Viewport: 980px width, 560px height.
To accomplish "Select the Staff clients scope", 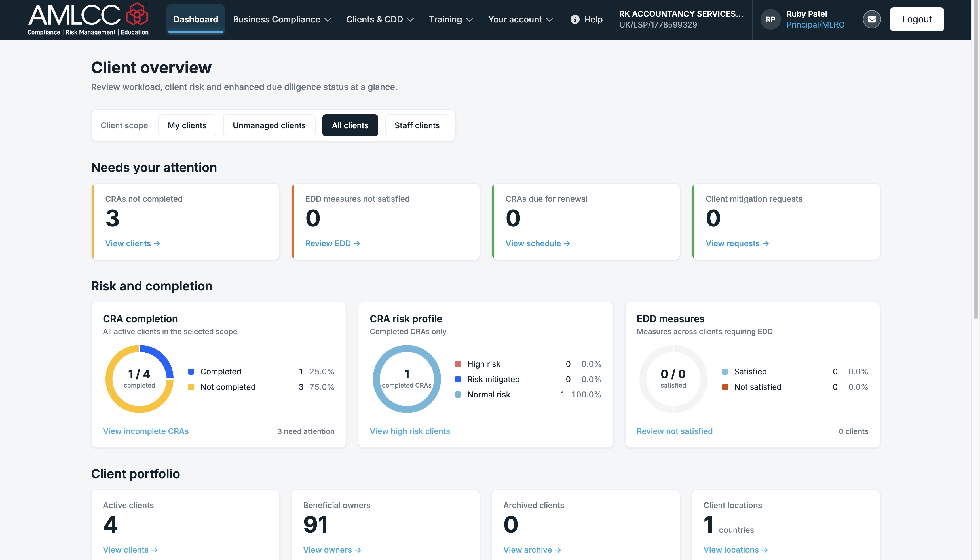I will 417,125.
